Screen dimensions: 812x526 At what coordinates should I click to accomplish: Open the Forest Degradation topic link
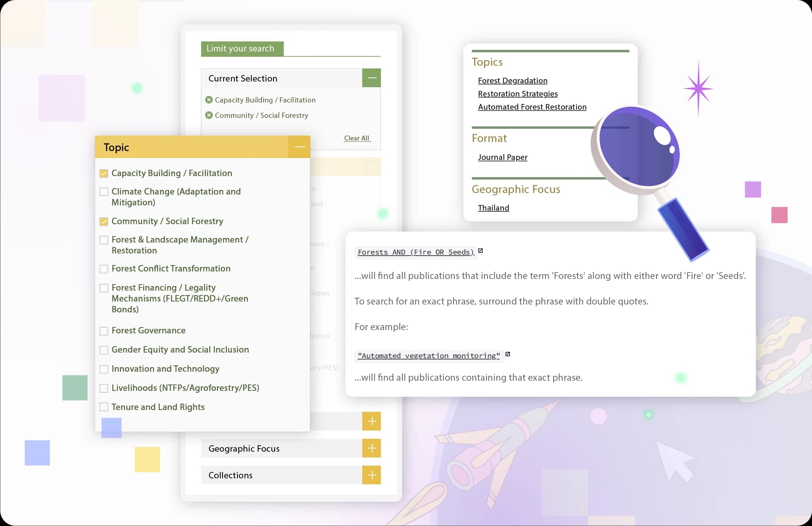pos(513,80)
